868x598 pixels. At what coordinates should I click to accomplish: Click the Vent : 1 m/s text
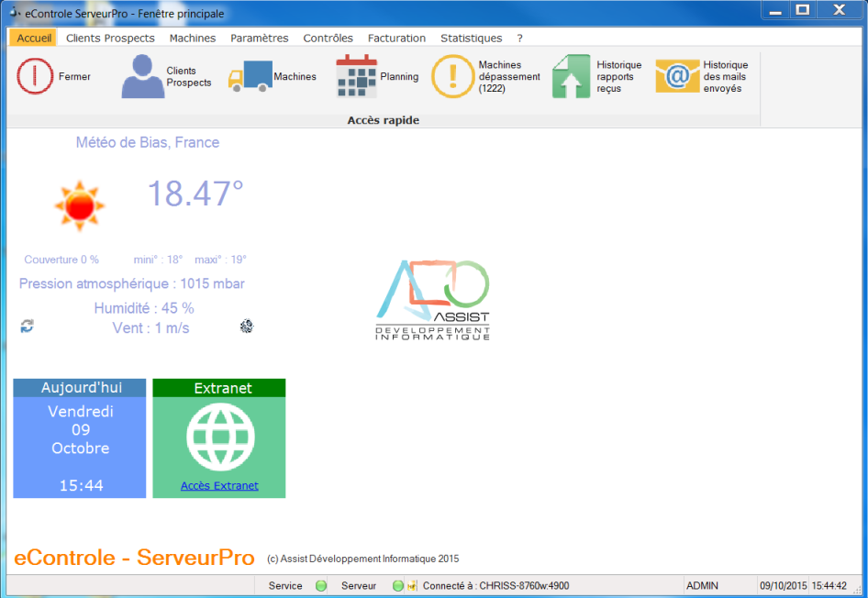click(151, 328)
